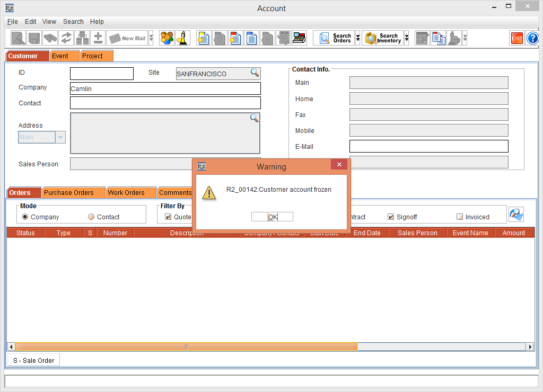This screenshot has height=392, width=543.
Task: Open dropdown arrow beside Search Orders
Action: [x=358, y=38]
